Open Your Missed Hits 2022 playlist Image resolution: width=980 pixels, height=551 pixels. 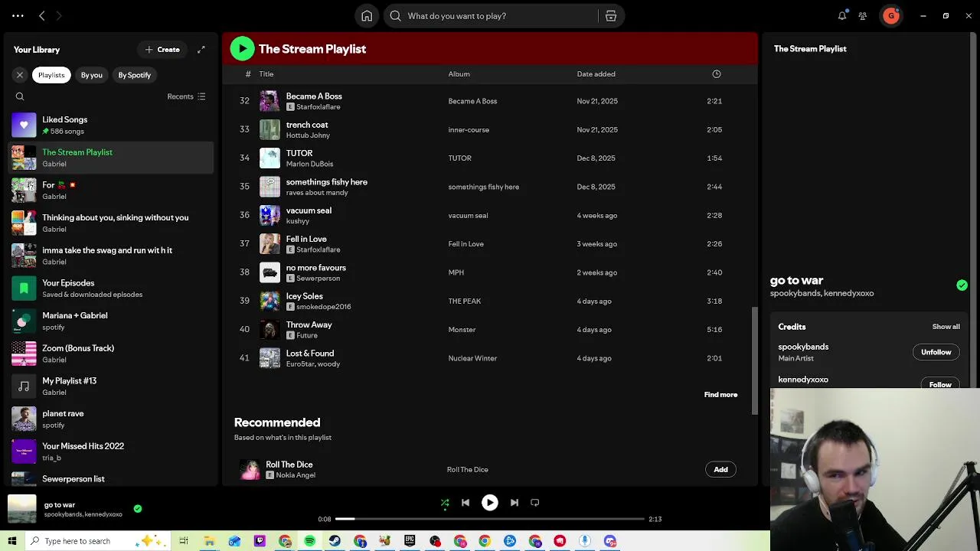tap(111, 452)
